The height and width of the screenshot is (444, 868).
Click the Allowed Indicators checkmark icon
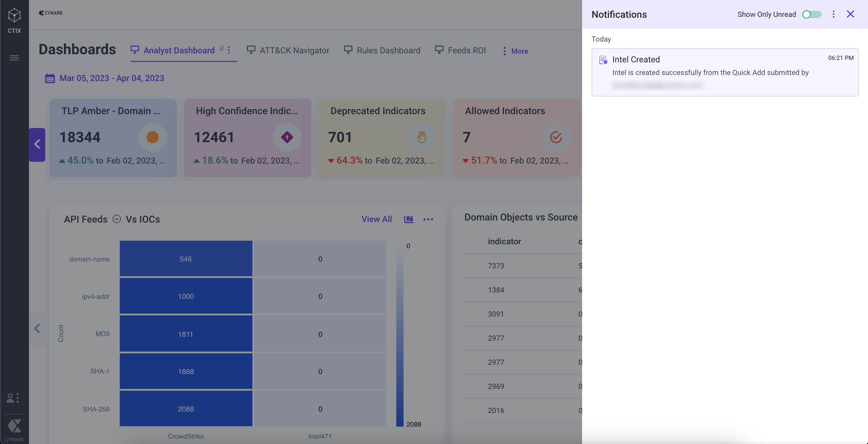click(556, 137)
